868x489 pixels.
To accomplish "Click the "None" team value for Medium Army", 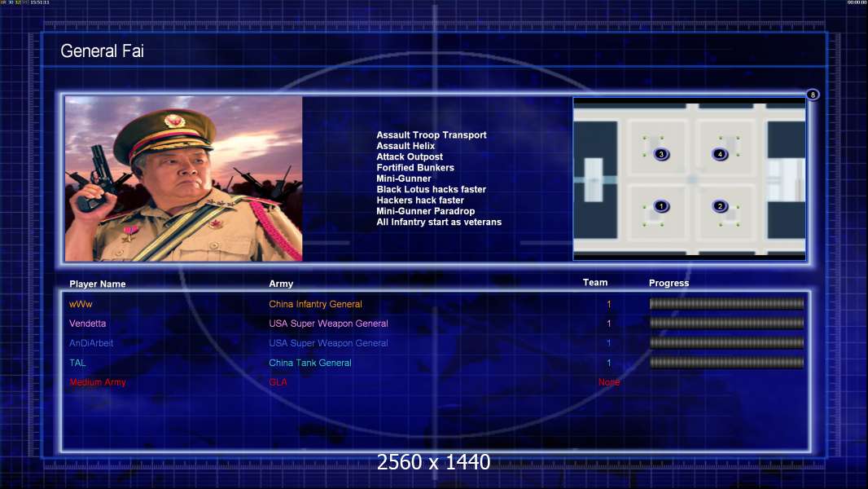I will (609, 382).
